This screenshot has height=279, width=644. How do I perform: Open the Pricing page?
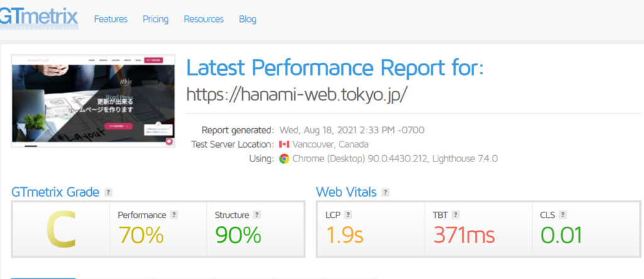coord(156,19)
